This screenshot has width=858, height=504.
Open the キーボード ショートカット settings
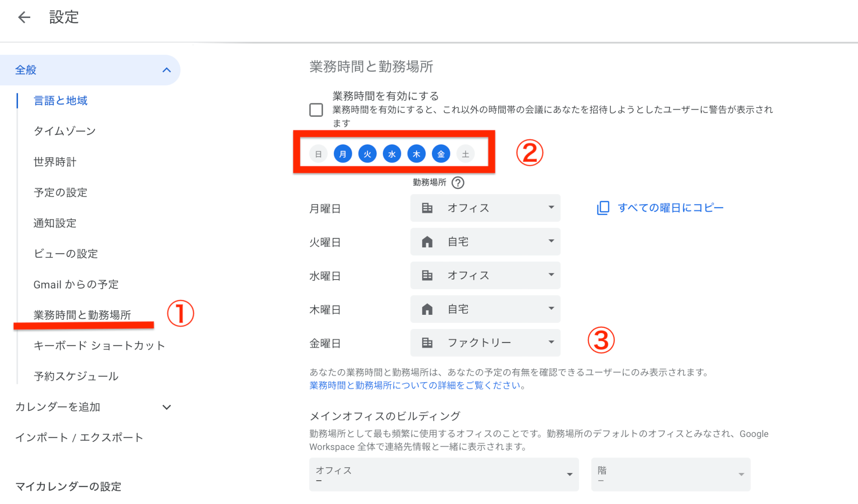pos(99,345)
